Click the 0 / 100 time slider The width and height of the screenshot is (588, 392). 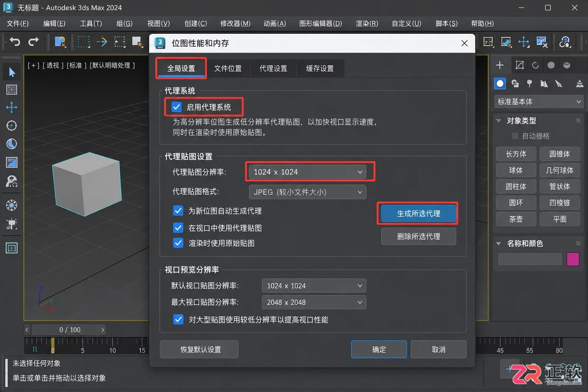pyautogui.click(x=70, y=329)
